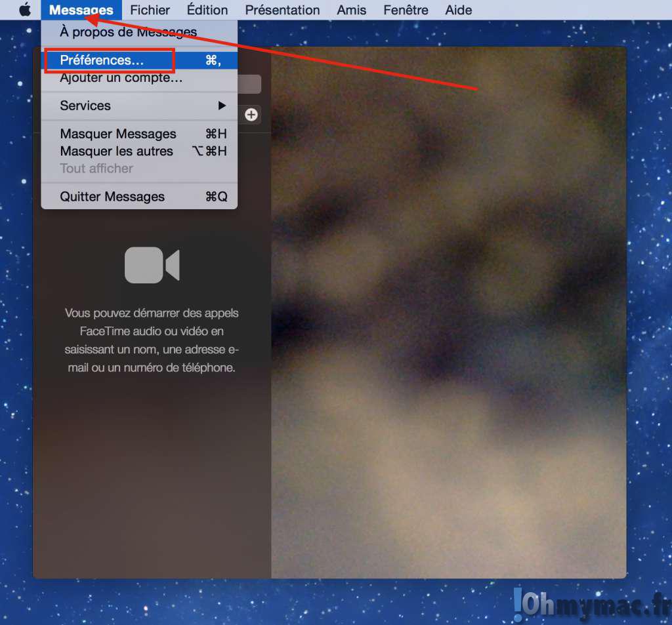Open the Aide menu
This screenshot has height=625, width=672.
459,10
